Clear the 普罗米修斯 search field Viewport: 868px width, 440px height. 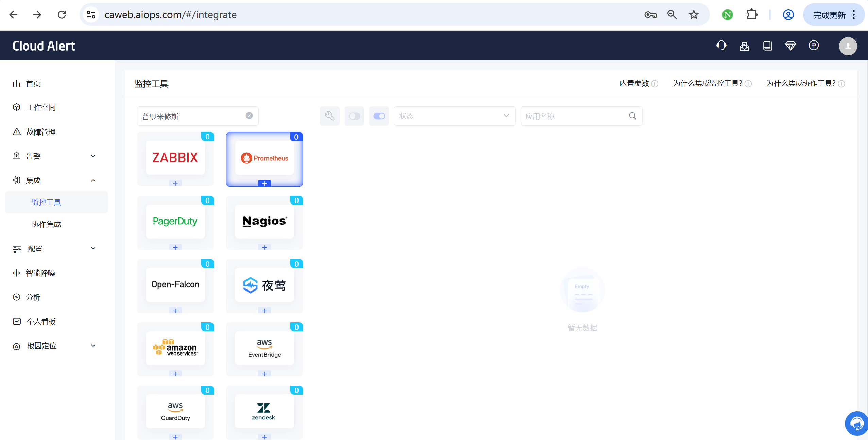coord(249,116)
